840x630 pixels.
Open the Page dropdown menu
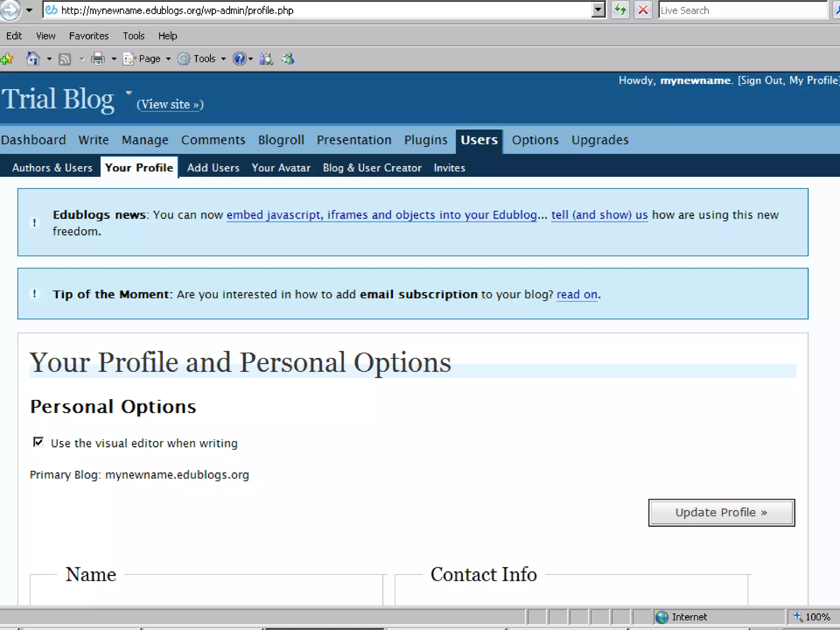click(x=149, y=59)
